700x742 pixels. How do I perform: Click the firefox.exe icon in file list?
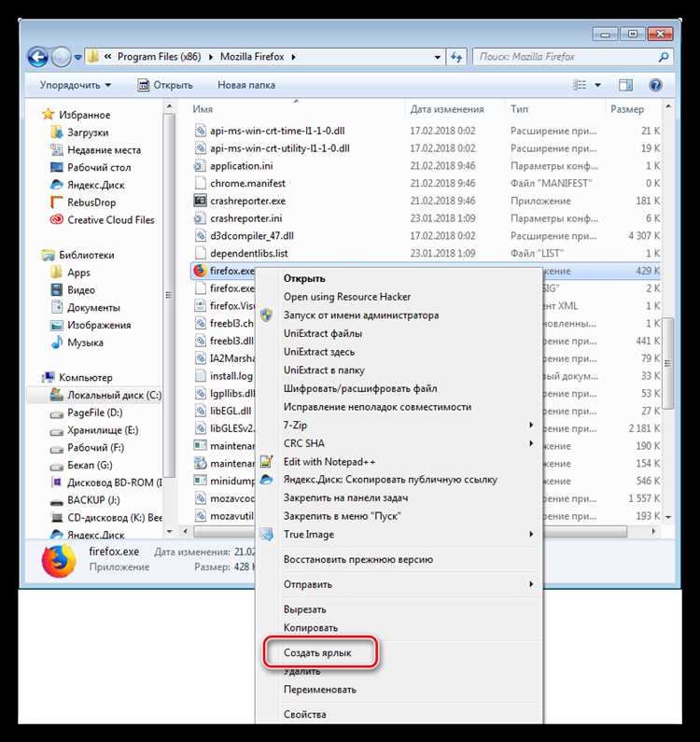201,271
